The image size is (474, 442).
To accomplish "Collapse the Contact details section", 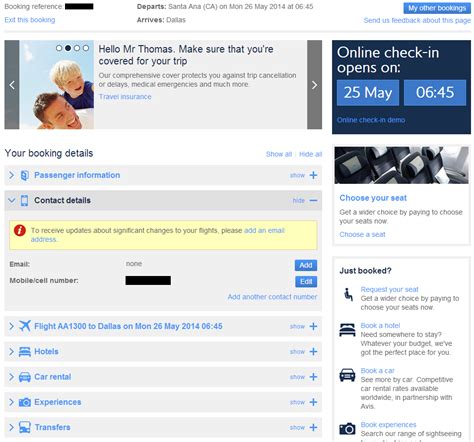I will (x=313, y=200).
